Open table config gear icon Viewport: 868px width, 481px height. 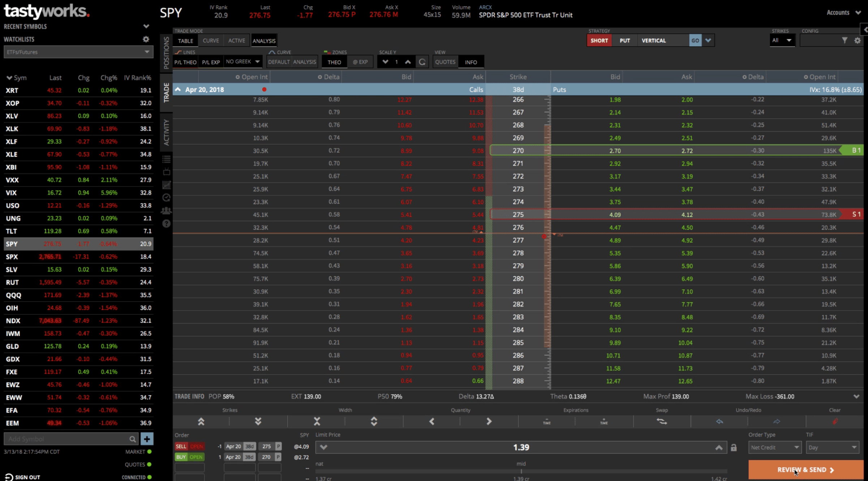(x=858, y=41)
